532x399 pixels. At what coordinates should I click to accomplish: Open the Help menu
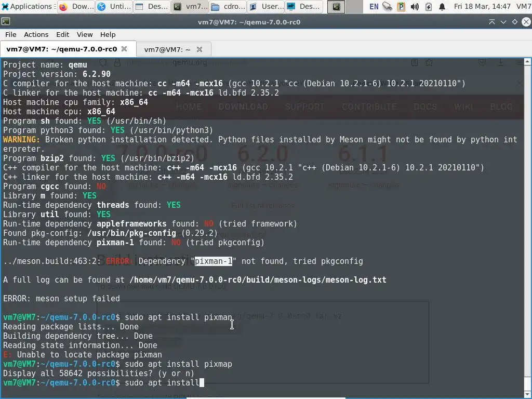coord(108,35)
